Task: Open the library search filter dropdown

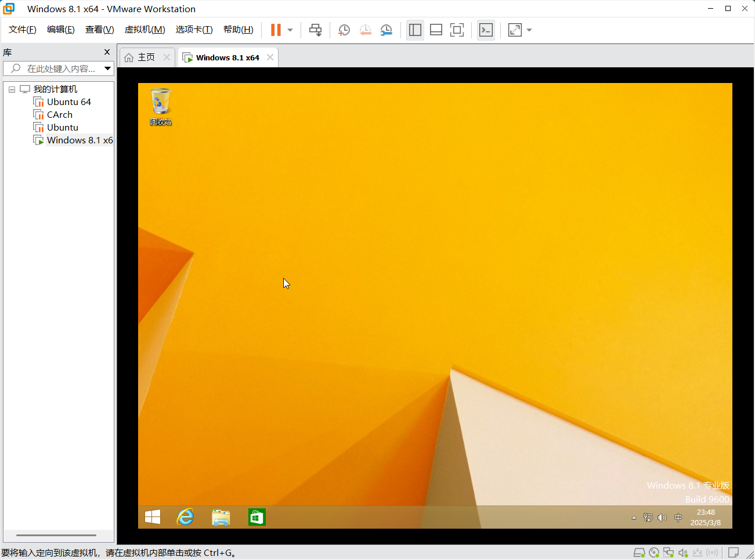Action: 108,68
